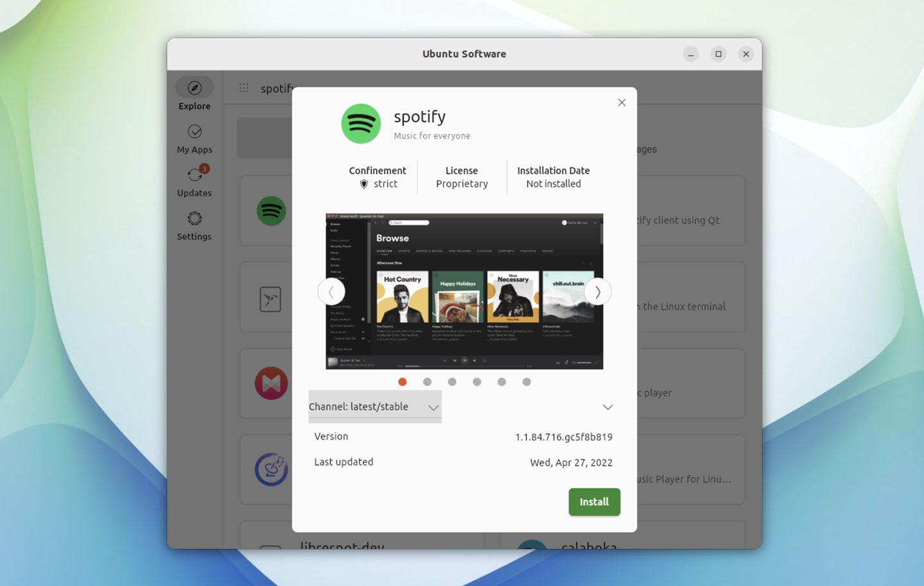Click the version number 1.1.84.716.gc5f8b819
This screenshot has height=586, width=924.
tap(564, 437)
